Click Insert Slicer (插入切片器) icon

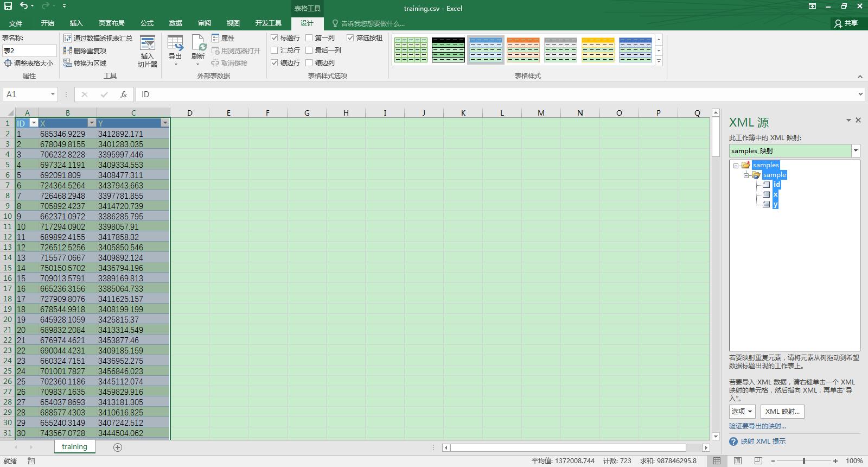click(148, 43)
